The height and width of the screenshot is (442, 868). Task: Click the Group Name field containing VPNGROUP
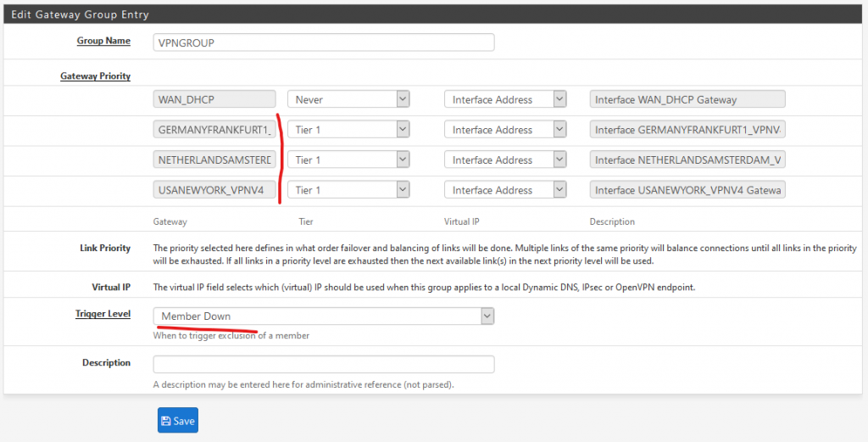[x=323, y=42]
